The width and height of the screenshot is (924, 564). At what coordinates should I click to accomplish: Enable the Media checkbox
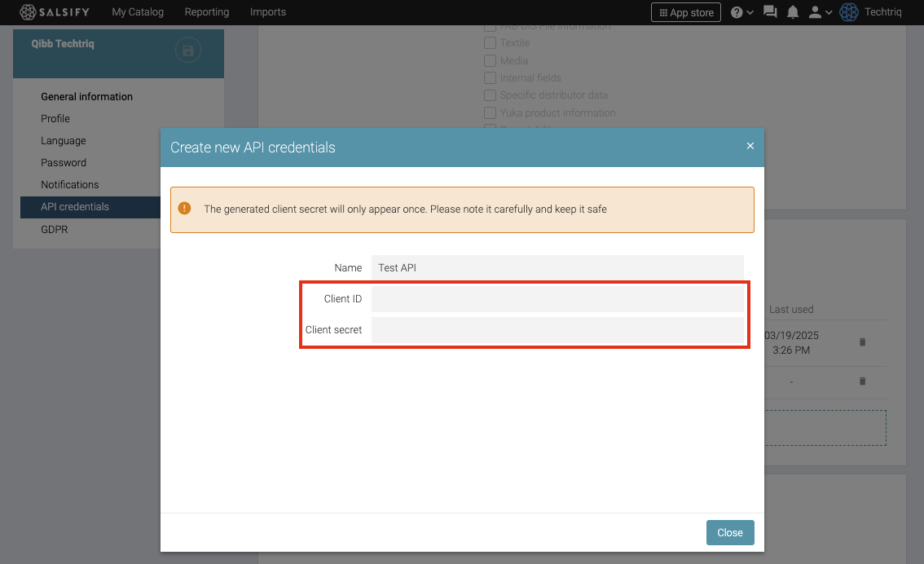(490, 61)
